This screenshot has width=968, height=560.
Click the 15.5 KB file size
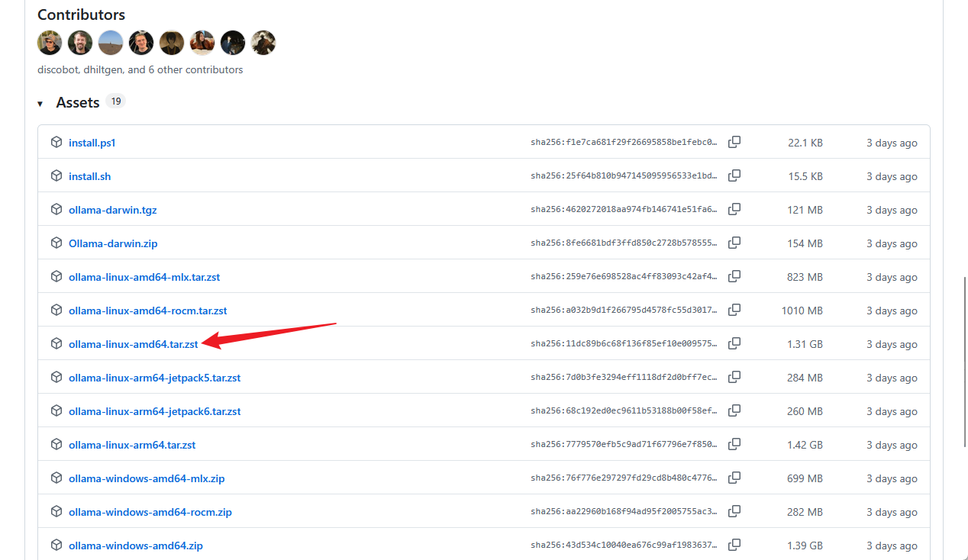(x=805, y=176)
